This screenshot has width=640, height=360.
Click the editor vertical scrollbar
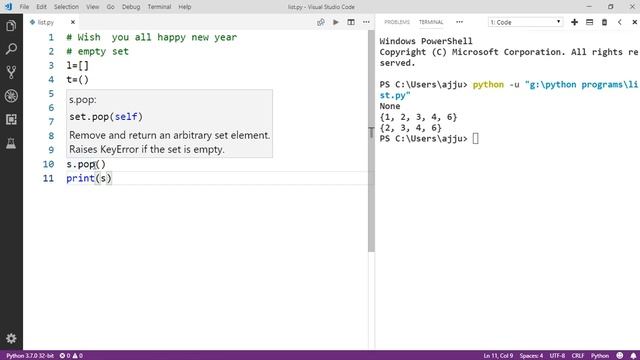(x=371, y=141)
